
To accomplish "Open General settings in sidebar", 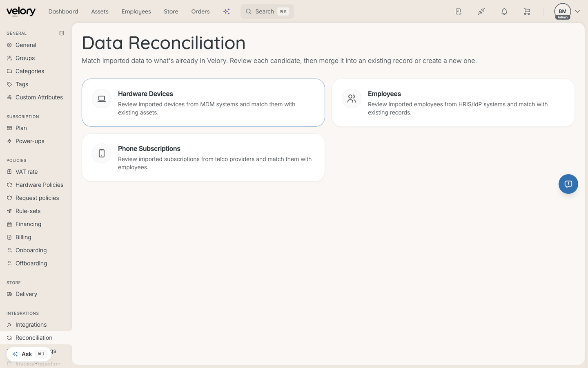I will coord(36,45).
